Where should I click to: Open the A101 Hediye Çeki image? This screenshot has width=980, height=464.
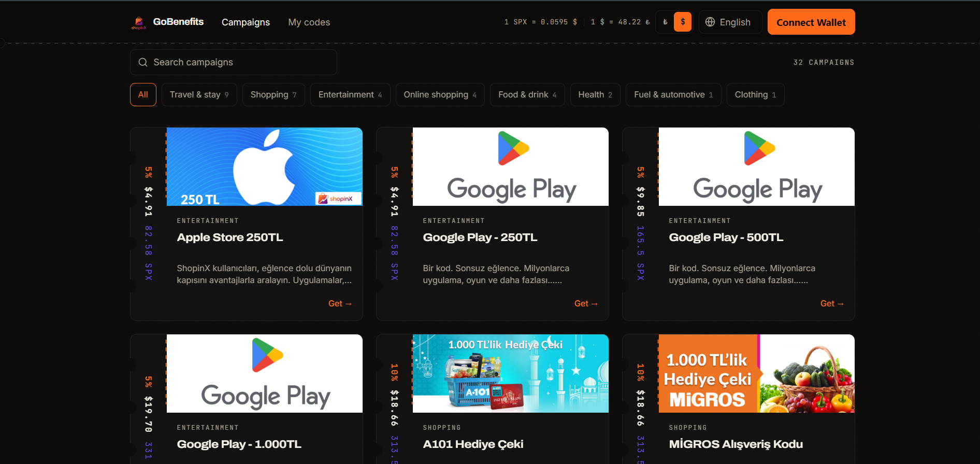pyautogui.click(x=511, y=373)
